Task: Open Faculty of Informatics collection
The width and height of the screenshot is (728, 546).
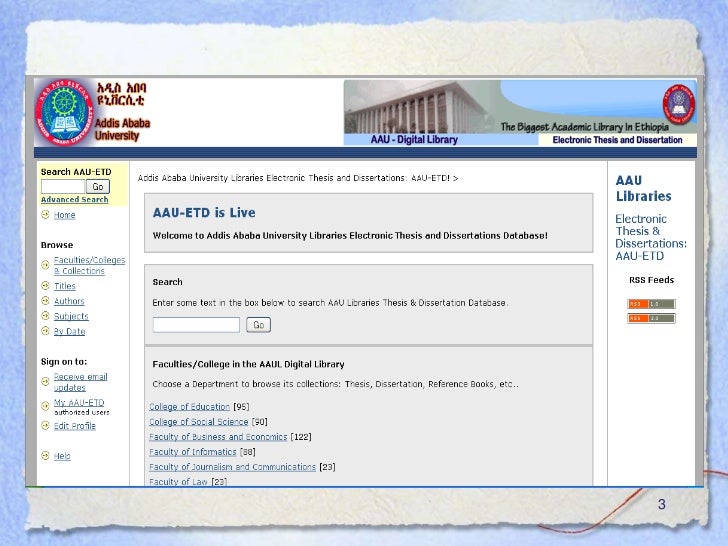Action: pos(193,452)
